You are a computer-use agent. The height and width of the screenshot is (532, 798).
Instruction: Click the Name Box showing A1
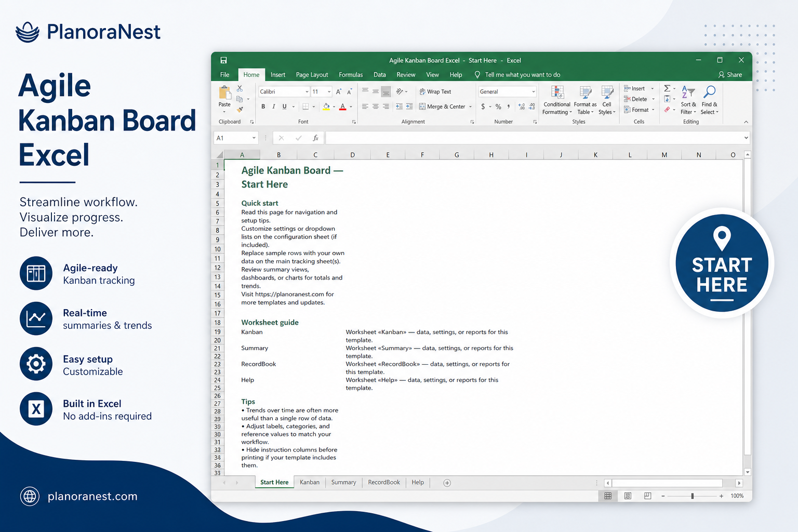pos(236,138)
